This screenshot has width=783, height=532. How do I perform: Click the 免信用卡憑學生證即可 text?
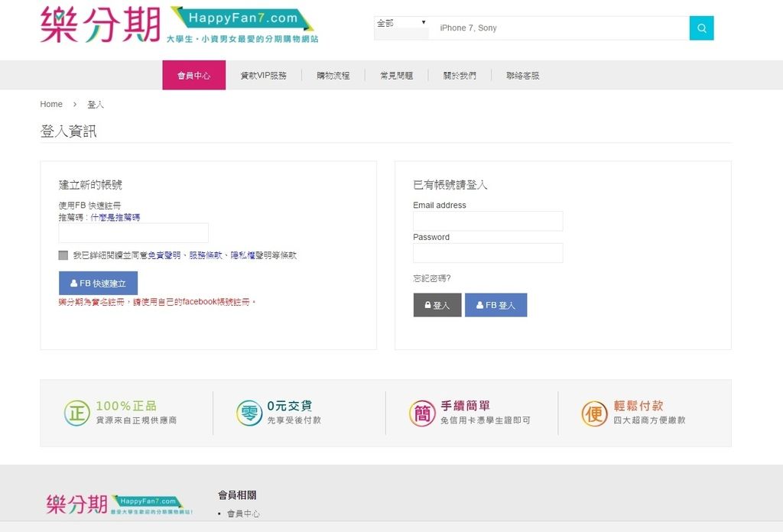[x=486, y=420]
